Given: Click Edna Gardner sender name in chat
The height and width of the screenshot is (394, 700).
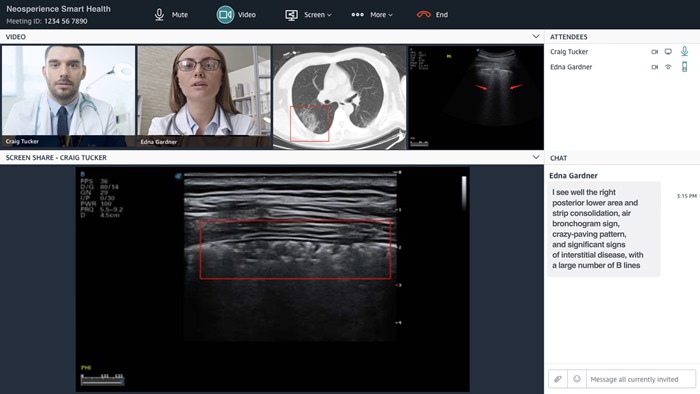Looking at the screenshot, I should tap(573, 176).
